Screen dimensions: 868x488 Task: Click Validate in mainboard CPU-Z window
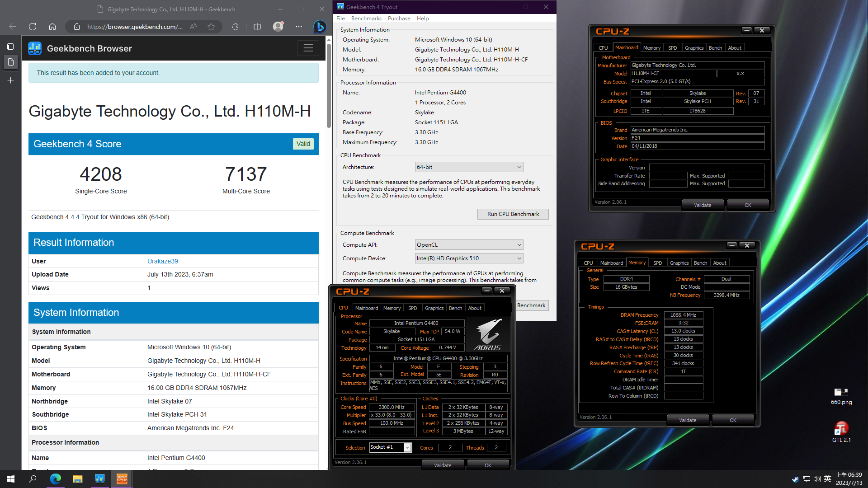[703, 205]
